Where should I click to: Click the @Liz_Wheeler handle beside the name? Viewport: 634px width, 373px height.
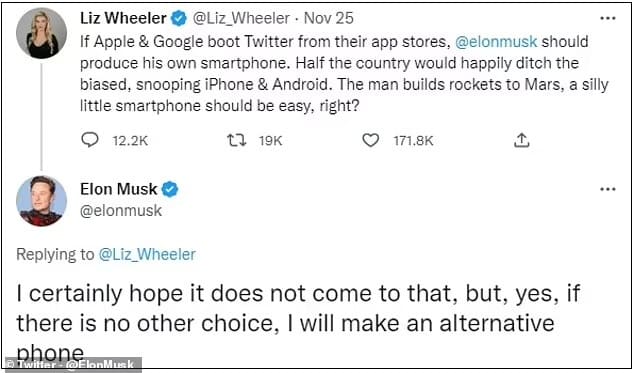[241, 19]
